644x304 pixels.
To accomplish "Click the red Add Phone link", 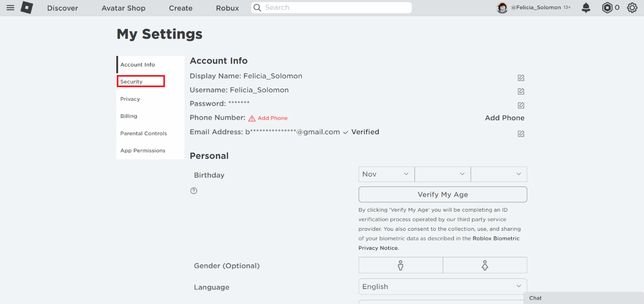I will 273,118.
